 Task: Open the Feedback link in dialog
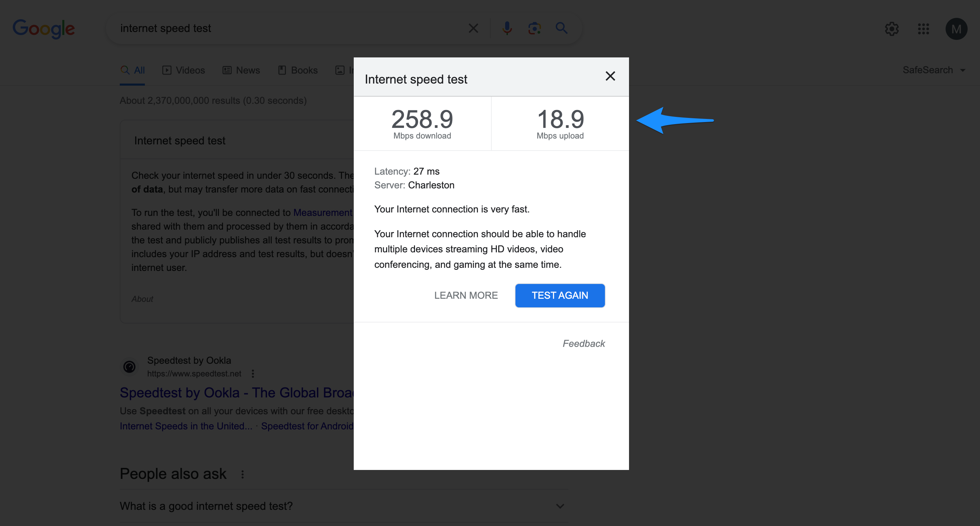point(583,343)
